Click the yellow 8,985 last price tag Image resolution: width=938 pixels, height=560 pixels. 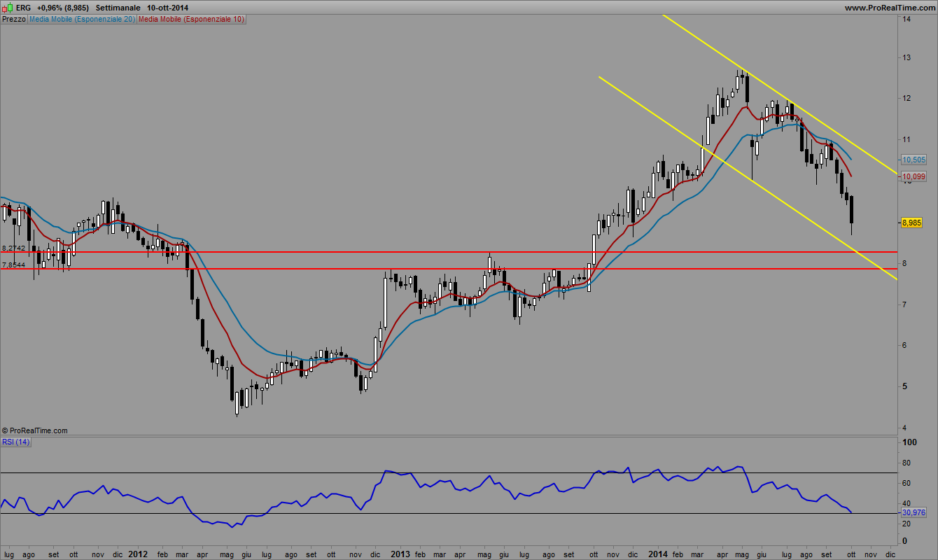pos(913,223)
